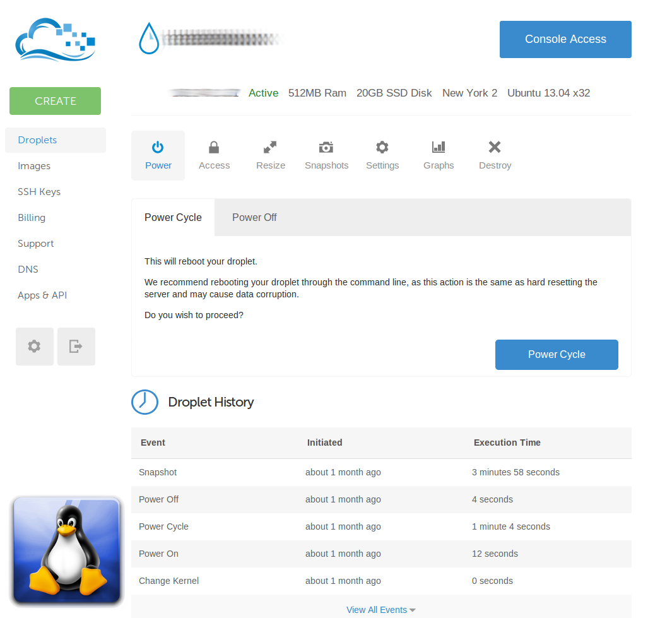Select the account settings gear below sidebar
The width and height of the screenshot is (672, 618).
[35, 346]
